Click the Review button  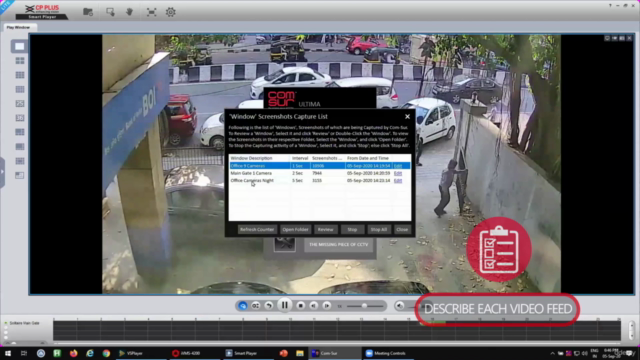[325, 229]
